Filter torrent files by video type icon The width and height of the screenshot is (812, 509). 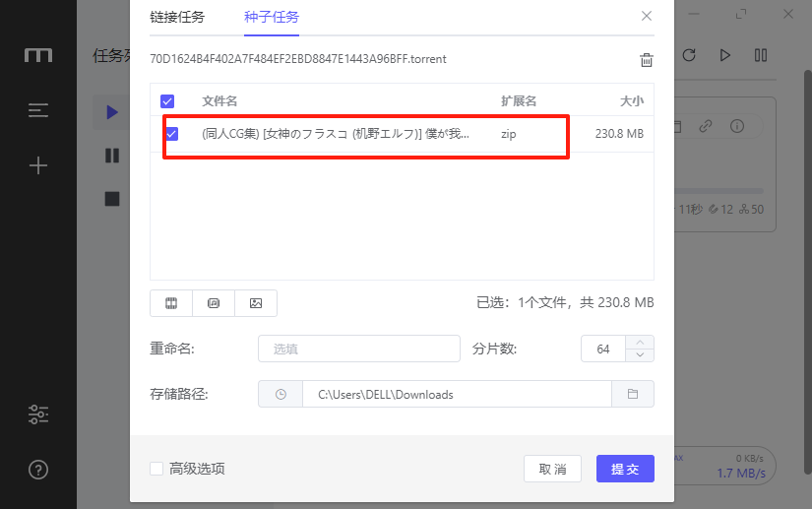coord(171,303)
